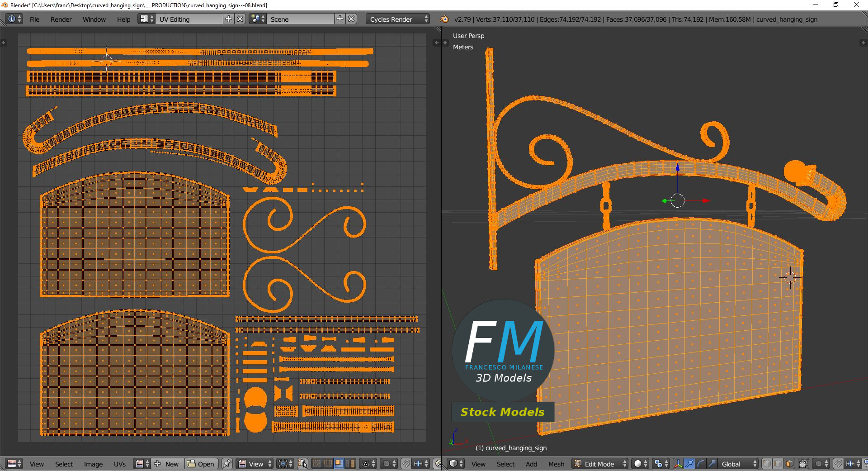Toggle UV sync selection with the mesh

303,464
